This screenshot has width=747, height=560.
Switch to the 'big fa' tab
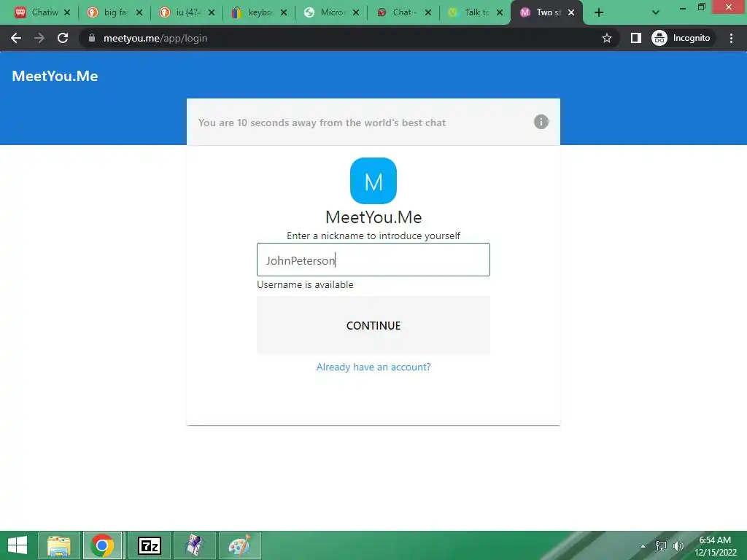111,12
